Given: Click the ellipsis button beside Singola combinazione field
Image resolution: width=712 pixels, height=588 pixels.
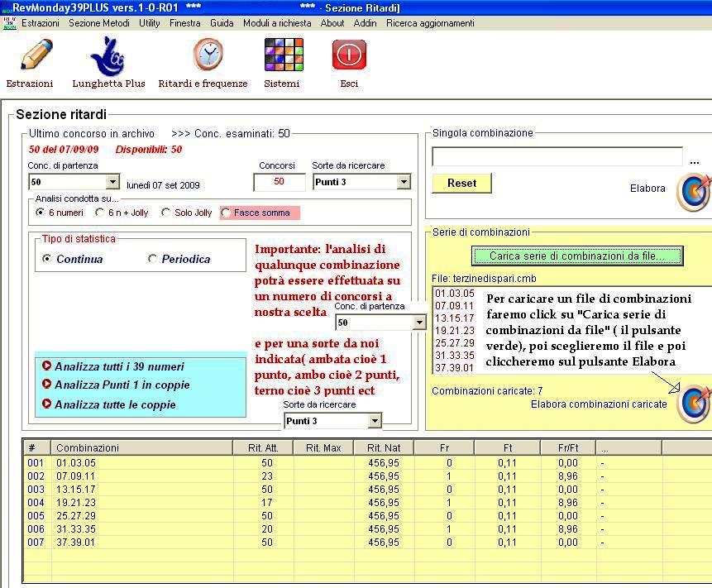Looking at the screenshot, I should (695, 162).
